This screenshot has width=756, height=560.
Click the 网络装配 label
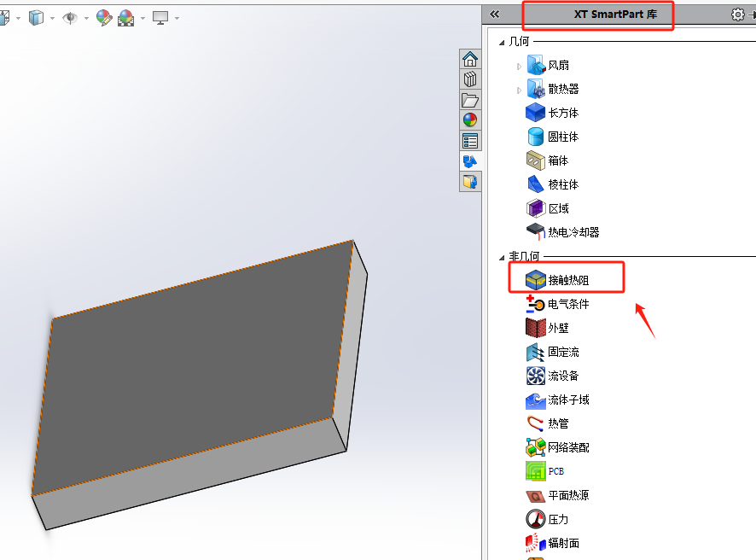[x=568, y=447]
